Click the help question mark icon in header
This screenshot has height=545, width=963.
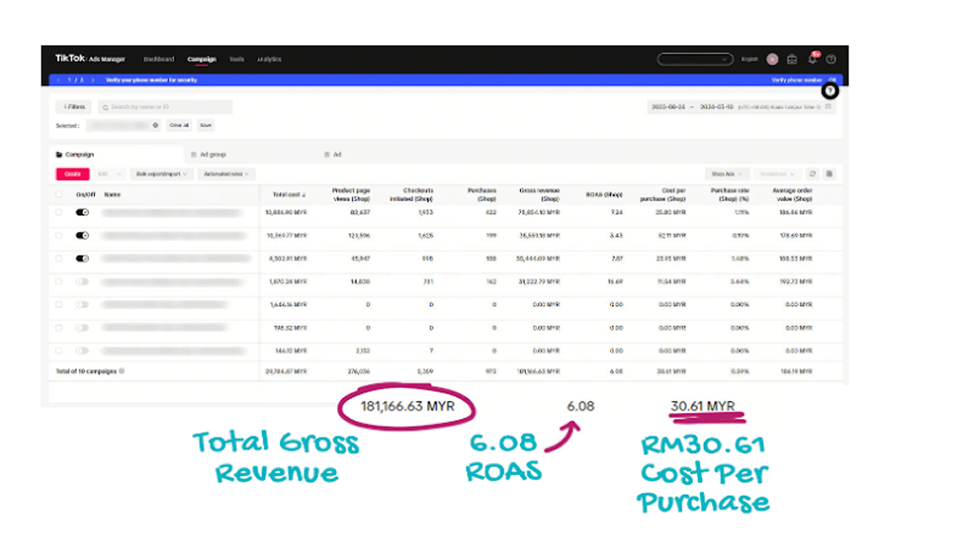(x=831, y=59)
